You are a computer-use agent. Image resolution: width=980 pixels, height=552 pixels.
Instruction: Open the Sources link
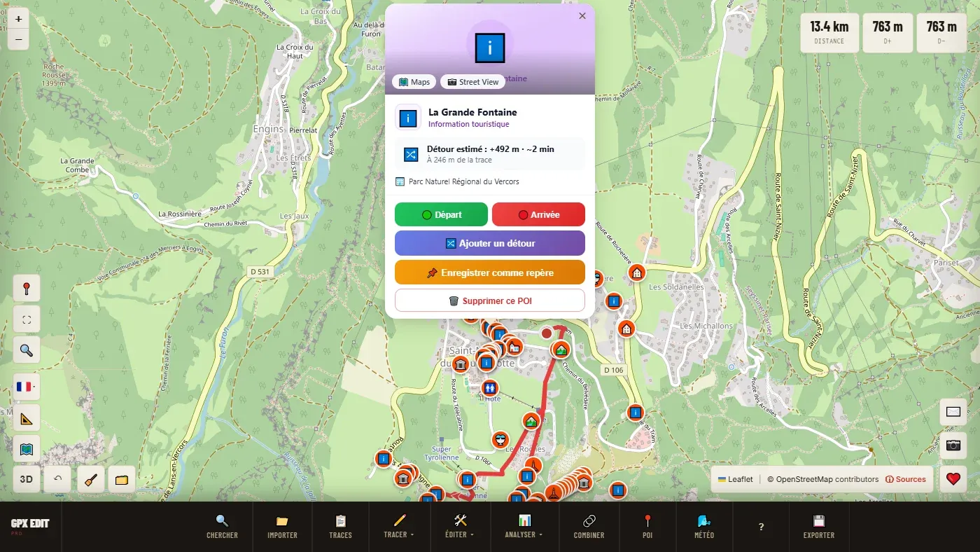[x=906, y=479]
